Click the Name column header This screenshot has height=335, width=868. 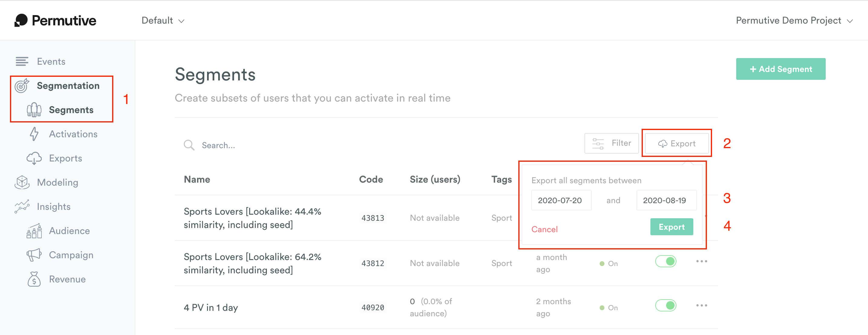coord(197,180)
